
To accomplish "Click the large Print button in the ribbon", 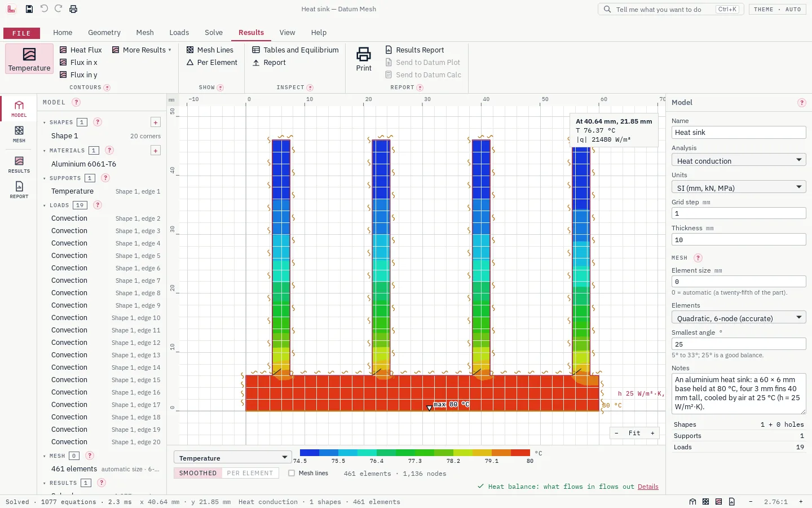I will point(364,59).
